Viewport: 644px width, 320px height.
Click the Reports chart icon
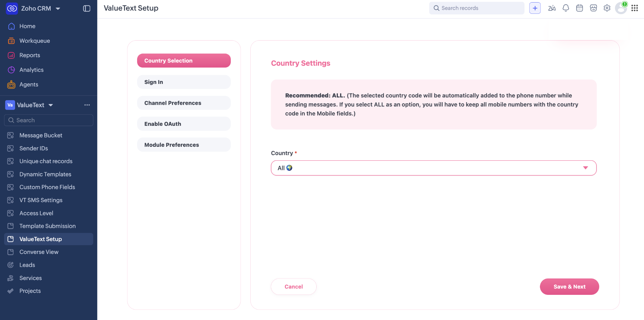point(11,55)
